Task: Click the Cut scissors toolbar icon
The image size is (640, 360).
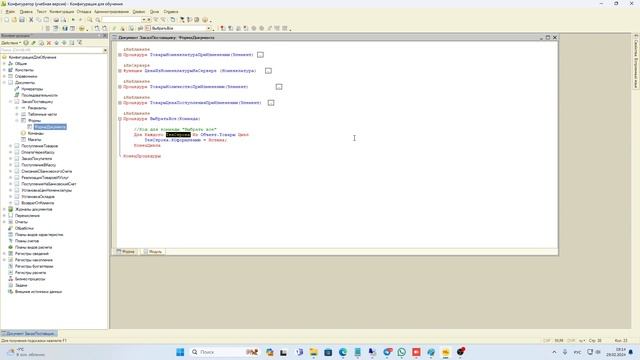Action: [x=31, y=20]
